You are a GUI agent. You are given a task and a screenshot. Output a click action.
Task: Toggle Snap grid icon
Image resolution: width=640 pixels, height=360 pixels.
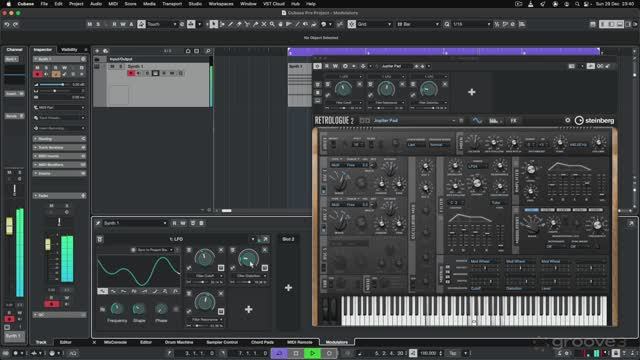coord(351,24)
